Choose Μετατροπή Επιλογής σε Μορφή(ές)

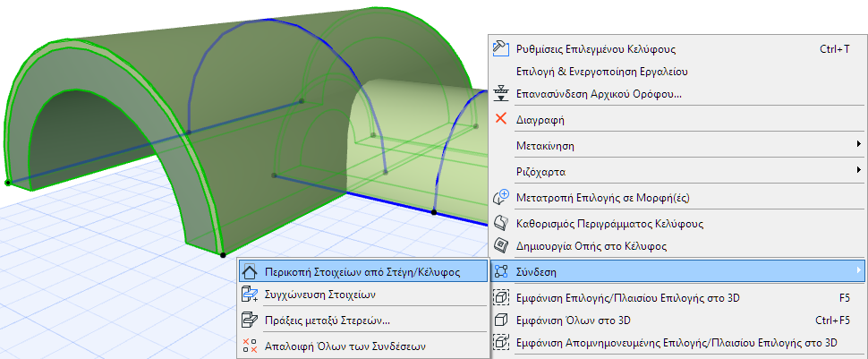tap(677, 197)
